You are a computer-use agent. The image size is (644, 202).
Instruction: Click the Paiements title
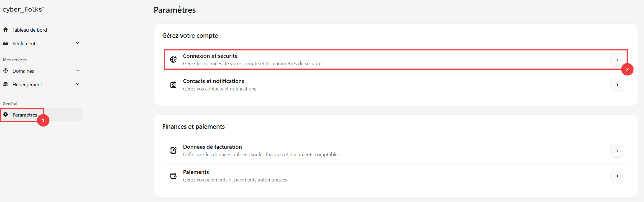[196, 172]
